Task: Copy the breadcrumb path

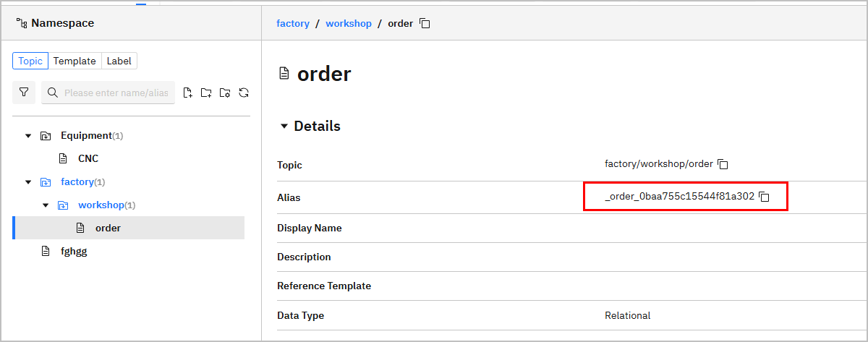Action: (x=425, y=24)
